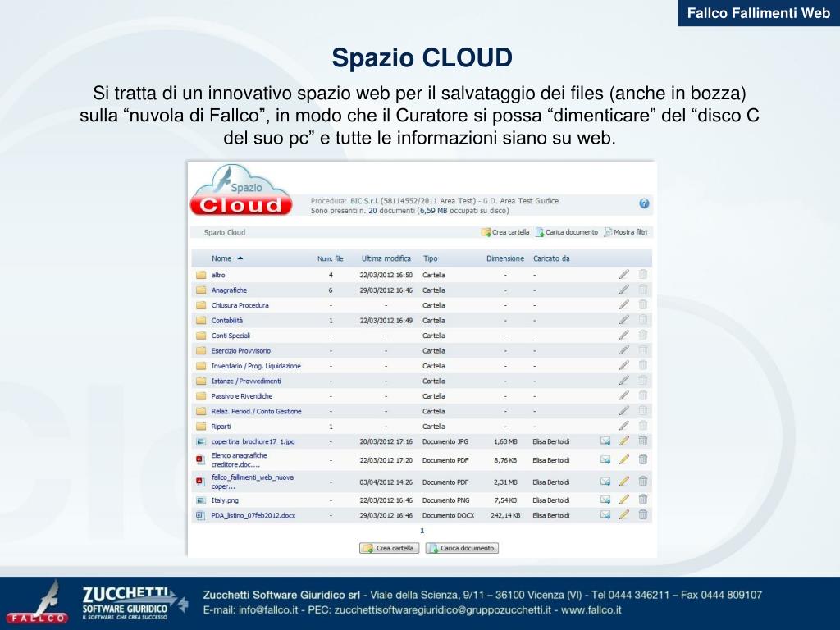The image size is (840, 630).
Task: Click the Spazio Cloud logo
Action: pos(241,190)
